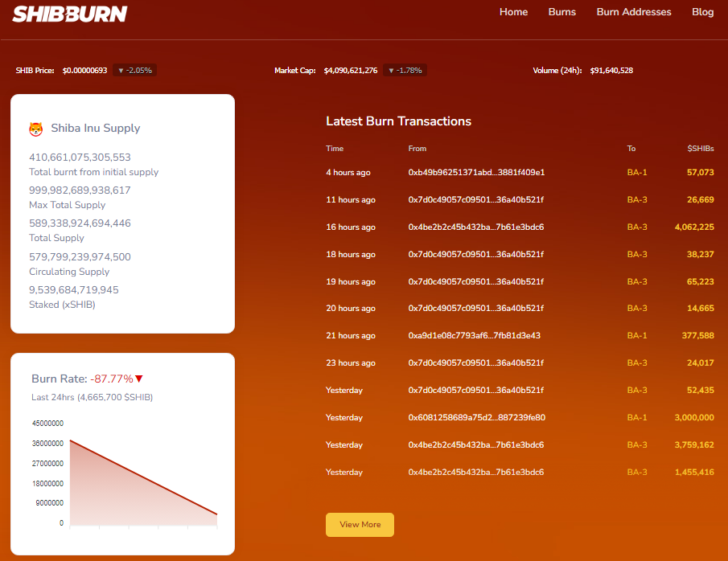Click total burnt value 410,661,075,305,553
Image resolution: width=728 pixels, height=561 pixels.
tap(80, 158)
